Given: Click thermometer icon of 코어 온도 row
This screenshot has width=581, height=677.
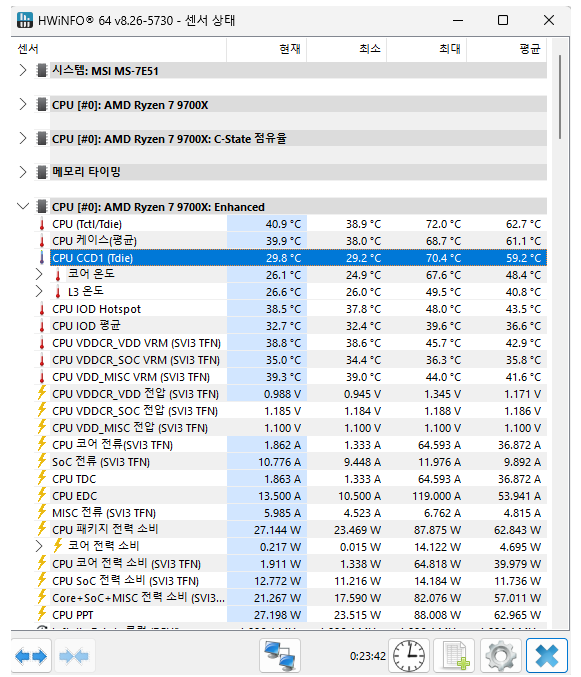Looking at the screenshot, I should (58, 275).
